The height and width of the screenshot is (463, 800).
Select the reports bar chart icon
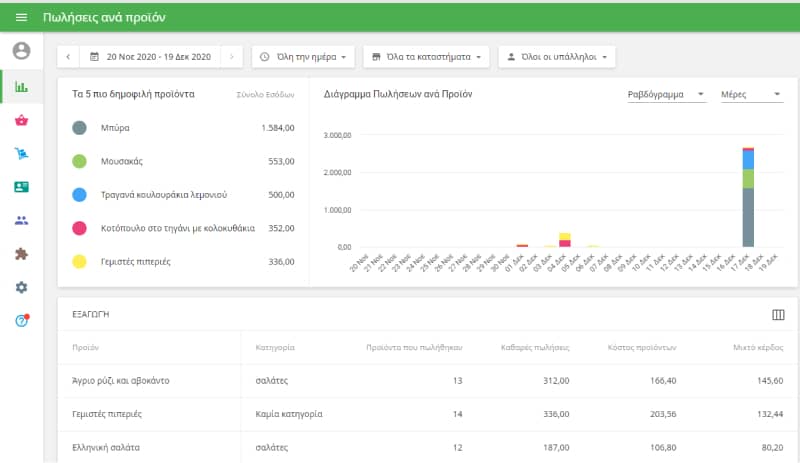[x=21, y=87]
